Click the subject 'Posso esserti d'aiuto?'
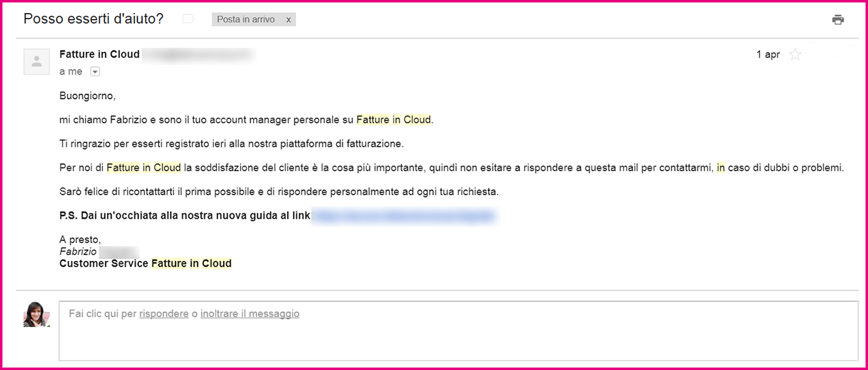Viewport: 868px width, 370px height. tap(93, 19)
